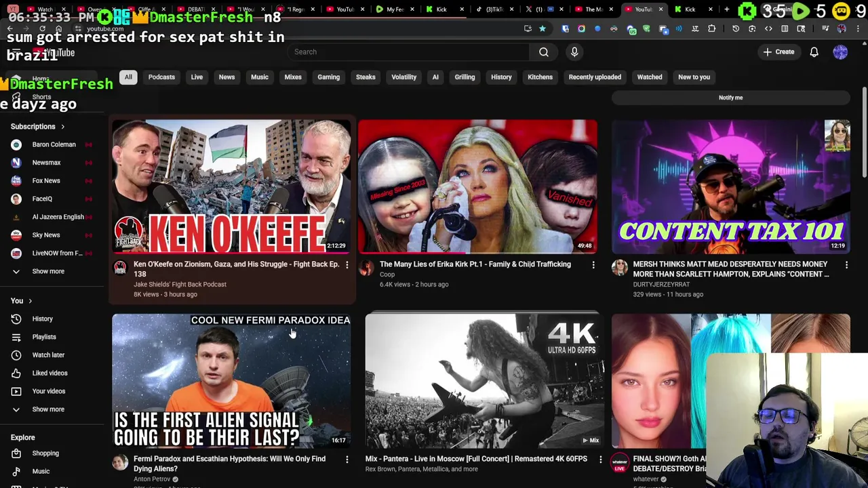Select the Steaks filter chip
The height and width of the screenshot is (488, 868).
pos(366,77)
